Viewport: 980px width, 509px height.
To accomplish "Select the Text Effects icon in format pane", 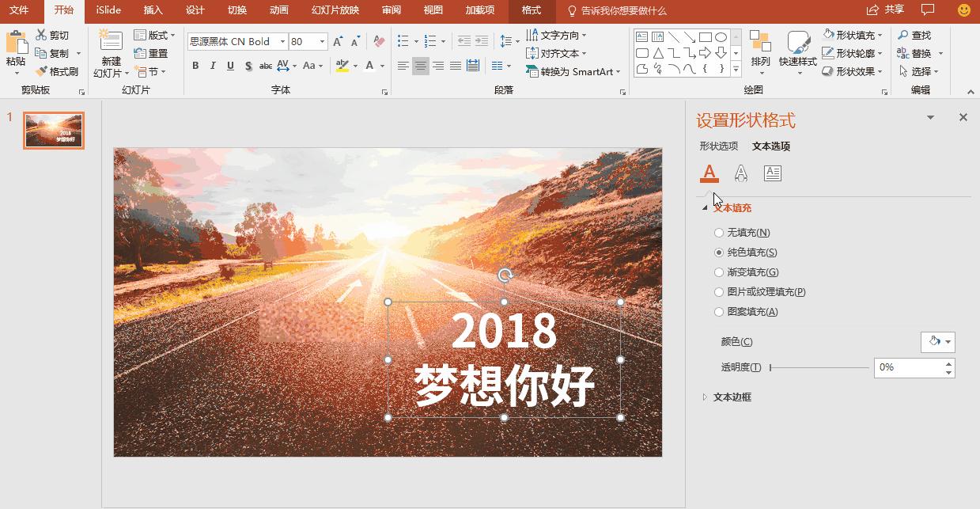I will (740, 173).
